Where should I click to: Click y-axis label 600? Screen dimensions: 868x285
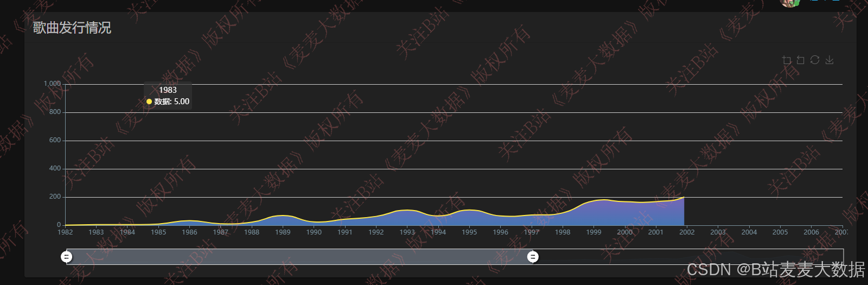[x=55, y=140]
